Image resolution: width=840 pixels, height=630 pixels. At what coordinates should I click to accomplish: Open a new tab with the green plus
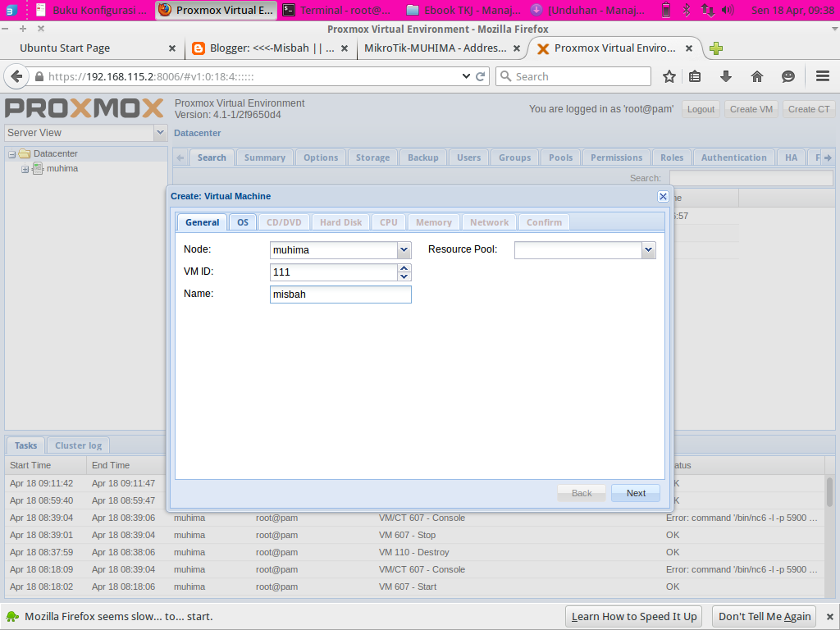point(715,48)
